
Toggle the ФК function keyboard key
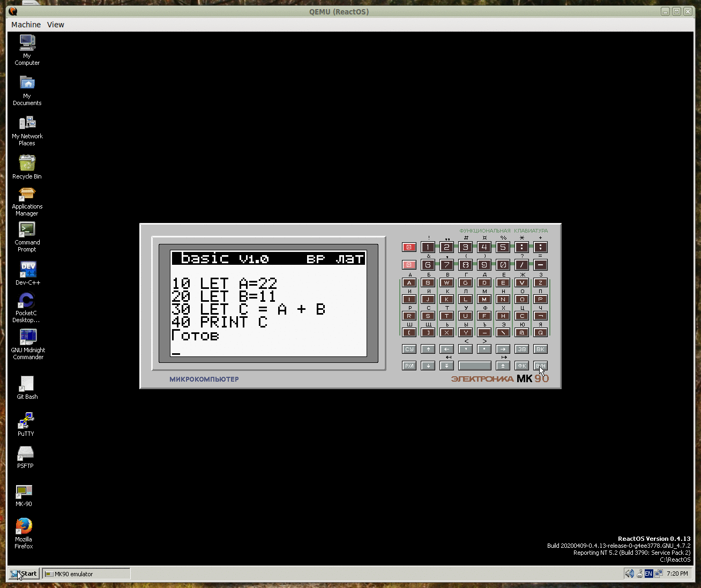(521, 366)
